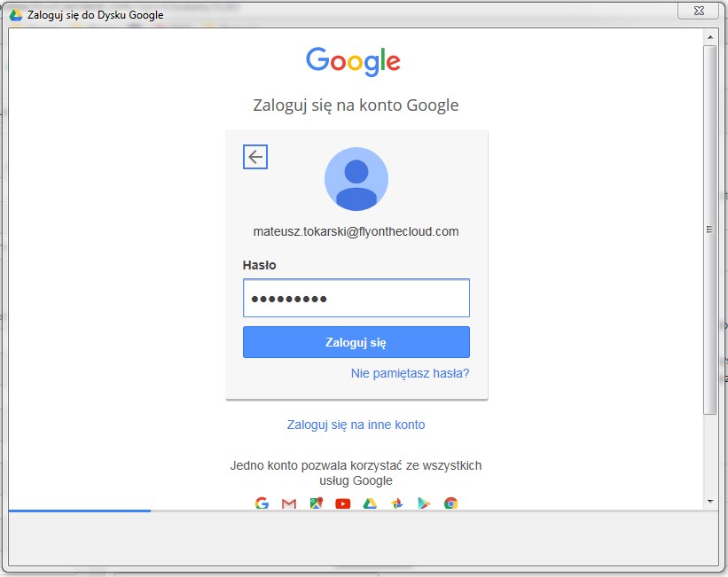Click the Jedno konto pozwala korzystać text

(356, 472)
